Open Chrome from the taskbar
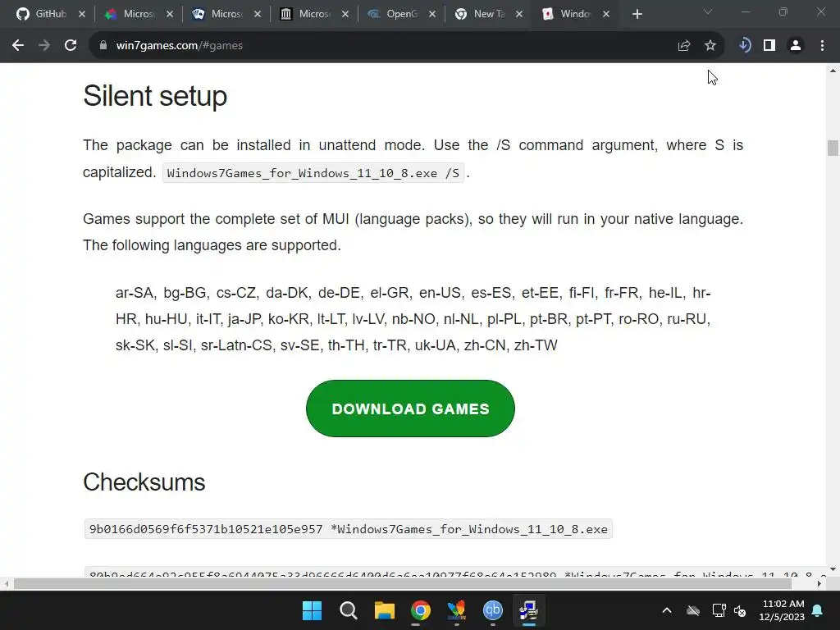Viewport: 840px width, 630px height. (x=421, y=610)
